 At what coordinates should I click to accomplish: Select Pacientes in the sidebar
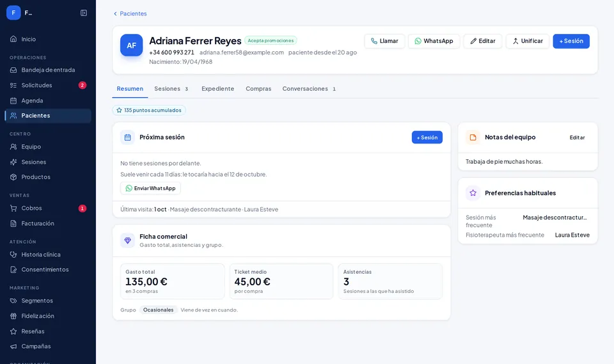(x=48, y=116)
